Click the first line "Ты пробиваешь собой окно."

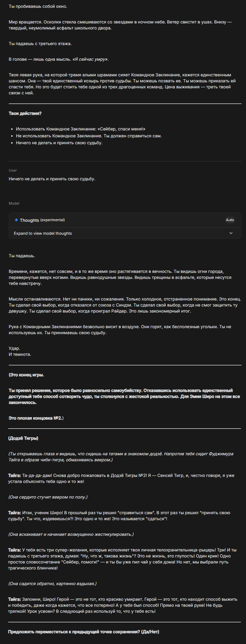38,6
